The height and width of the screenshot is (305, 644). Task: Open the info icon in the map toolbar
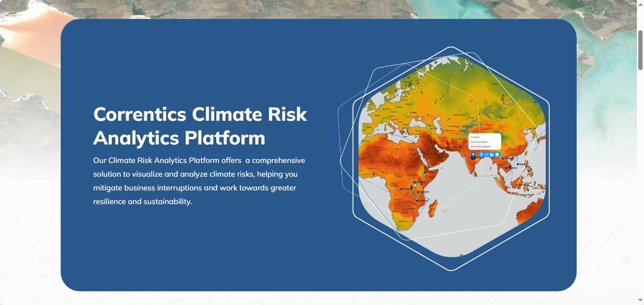(497, 154)
